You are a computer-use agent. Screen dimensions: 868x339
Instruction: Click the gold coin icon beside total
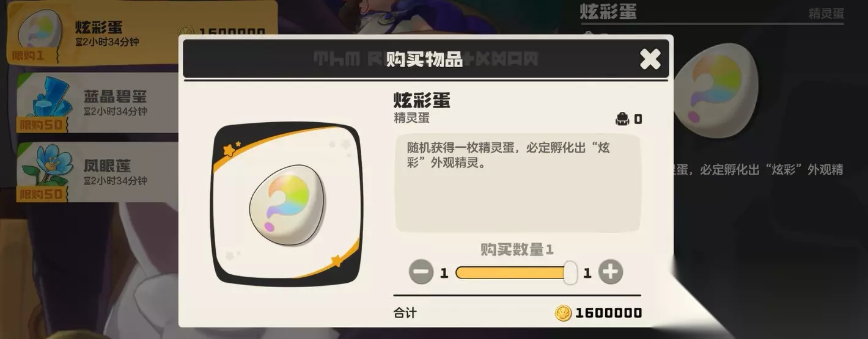563,313
